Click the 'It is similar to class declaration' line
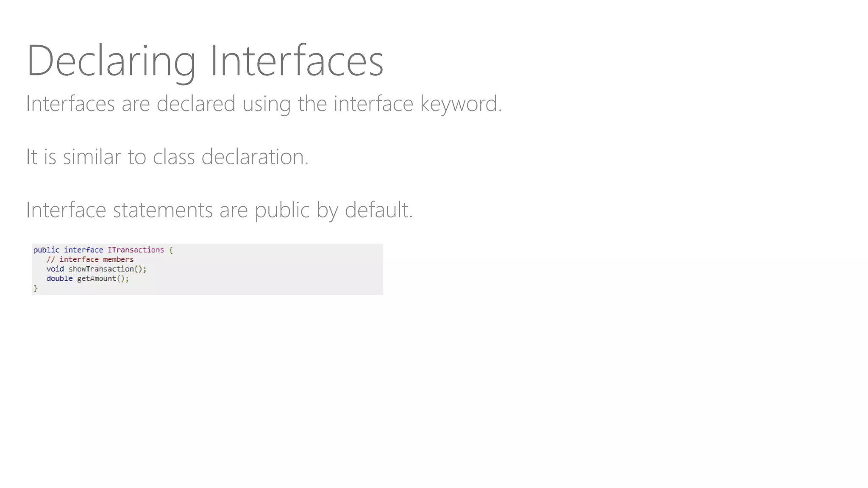Screen dimensions: 868x488 tap(167, 157)
